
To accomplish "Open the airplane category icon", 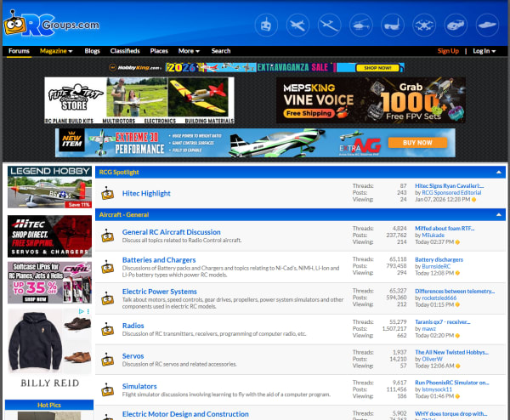I will point(298,25).
